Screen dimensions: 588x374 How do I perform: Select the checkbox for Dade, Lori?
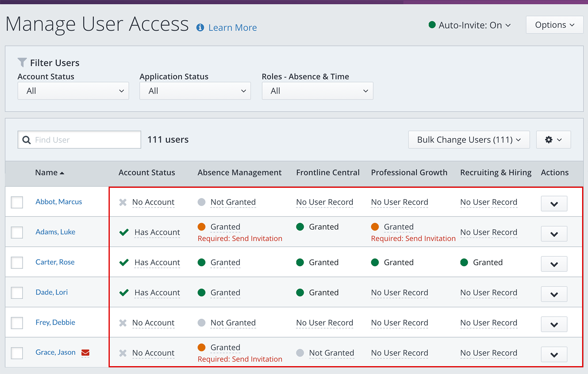(17, 293)
